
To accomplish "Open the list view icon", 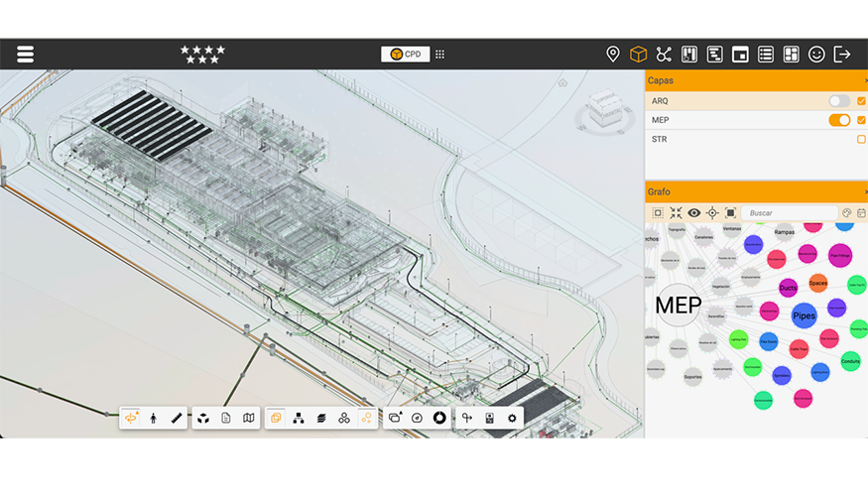I will point(766,55).
